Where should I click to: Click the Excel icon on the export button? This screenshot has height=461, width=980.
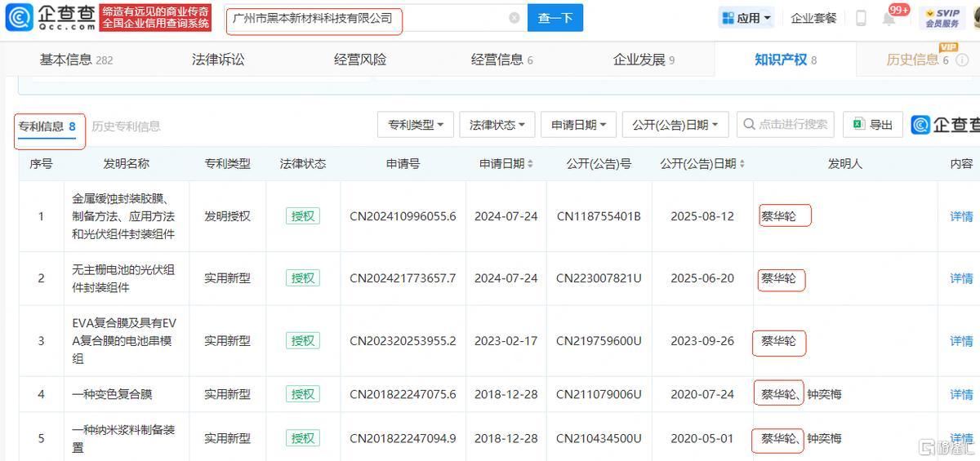(858, 125)
